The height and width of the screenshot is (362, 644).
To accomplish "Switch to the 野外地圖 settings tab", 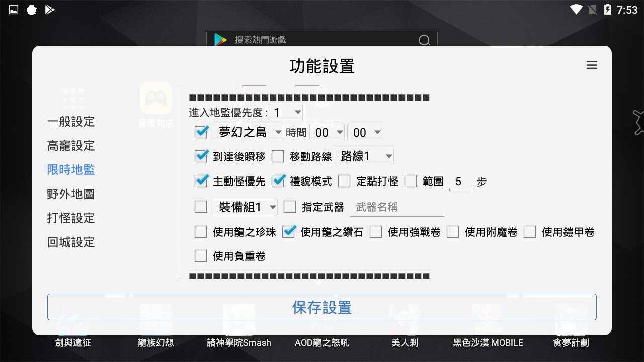I will coord(70,194).
